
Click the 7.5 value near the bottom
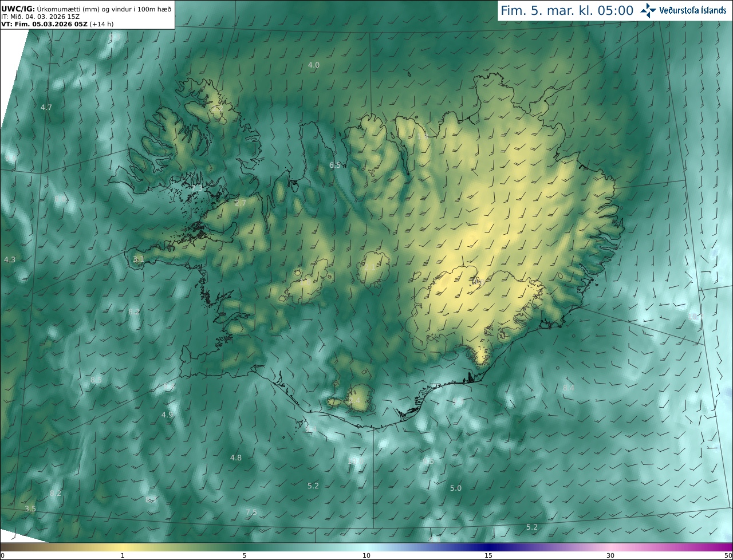(x=251, y=512)
